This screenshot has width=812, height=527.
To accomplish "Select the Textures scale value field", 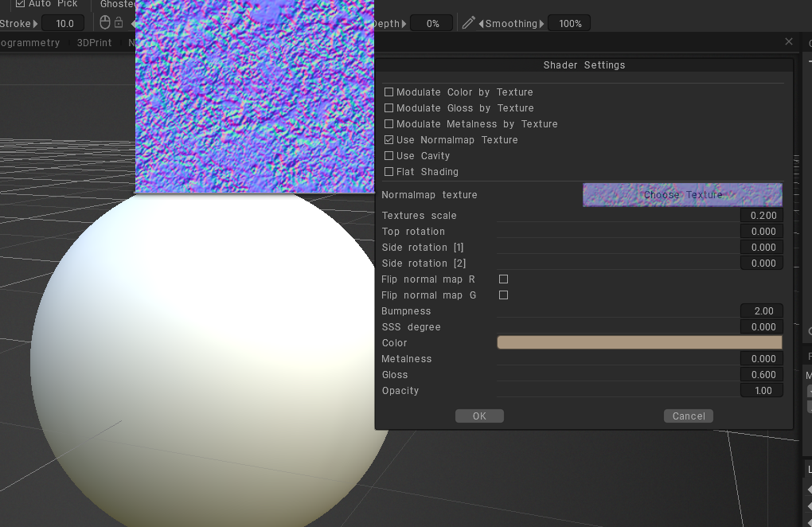I will click(762, 216).
